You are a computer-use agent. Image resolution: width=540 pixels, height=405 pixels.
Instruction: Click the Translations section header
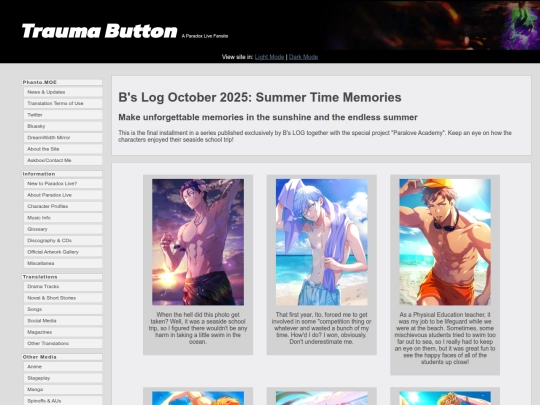[x=62, y=277]
